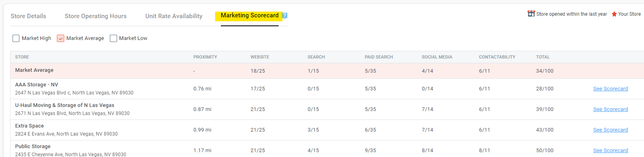Screen dimensions: 644x157
Task: Enable the Market Low checkbox
Action: pos(113,38)
